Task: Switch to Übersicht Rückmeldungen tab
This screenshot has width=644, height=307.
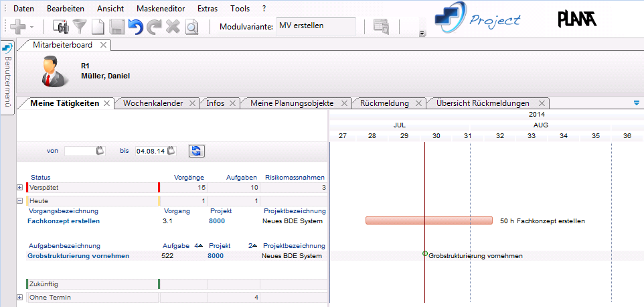Action: (483, 103)
